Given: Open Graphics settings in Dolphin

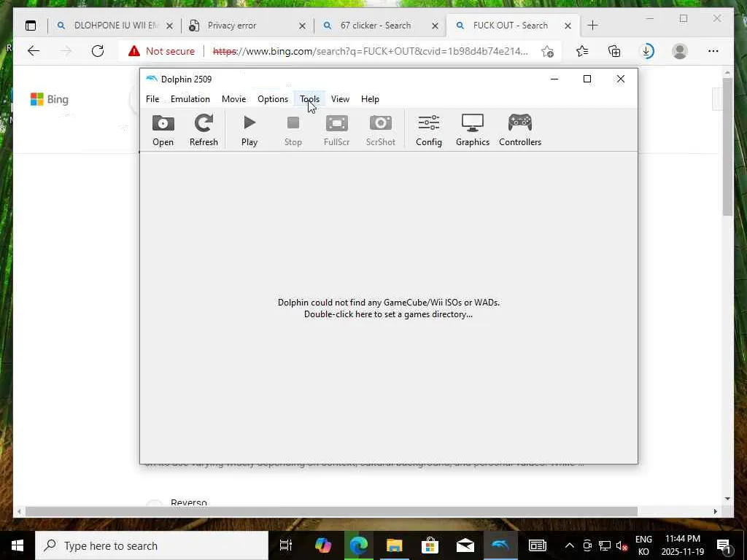Looking at the screenshot, I should 473,130.
